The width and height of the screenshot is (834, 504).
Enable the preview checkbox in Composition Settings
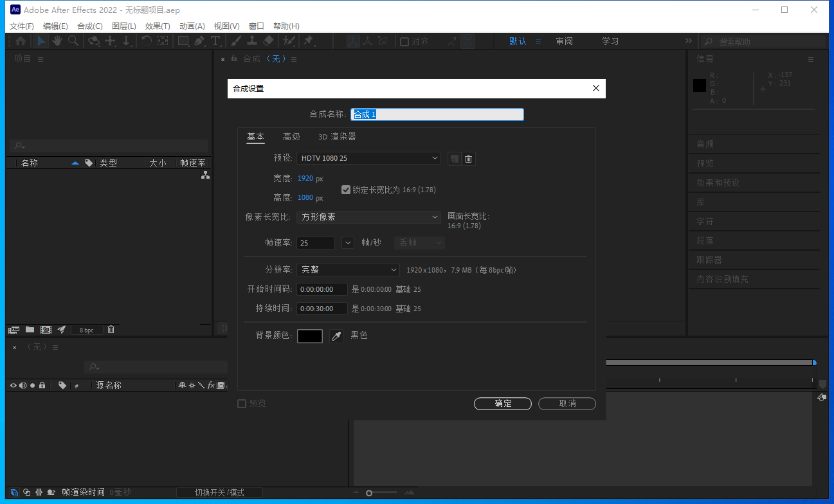tap(242, 403)
